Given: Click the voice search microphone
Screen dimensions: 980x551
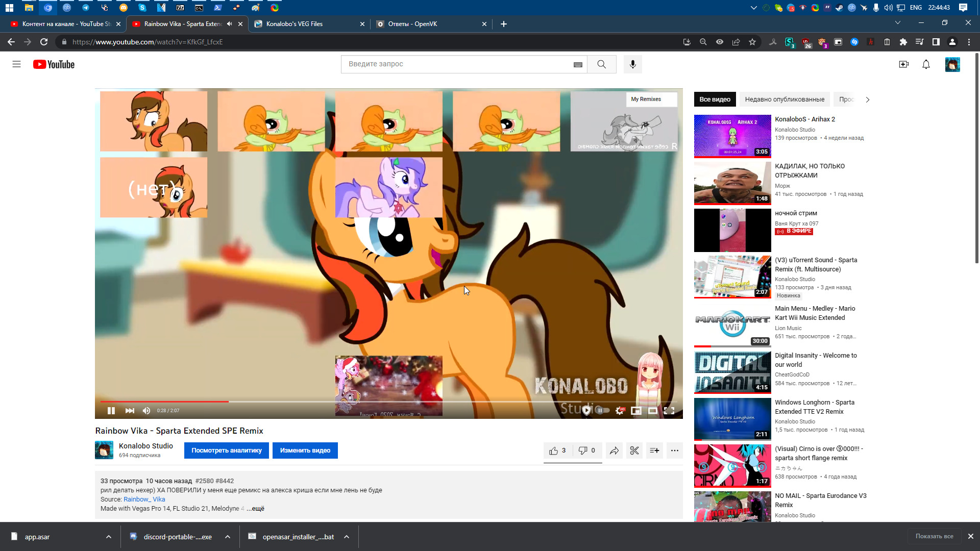Looking at the screenshot, I should coord(632,64).
